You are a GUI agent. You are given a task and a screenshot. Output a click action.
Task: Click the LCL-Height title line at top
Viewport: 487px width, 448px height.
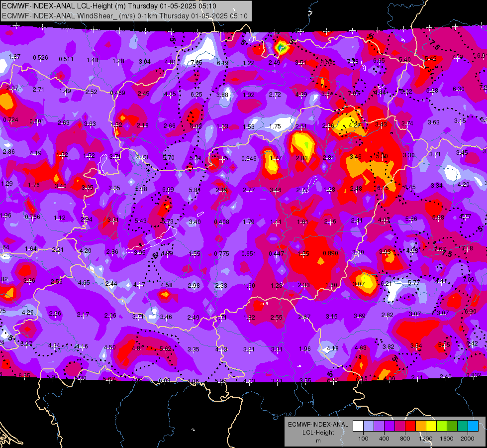click(109, 6)
